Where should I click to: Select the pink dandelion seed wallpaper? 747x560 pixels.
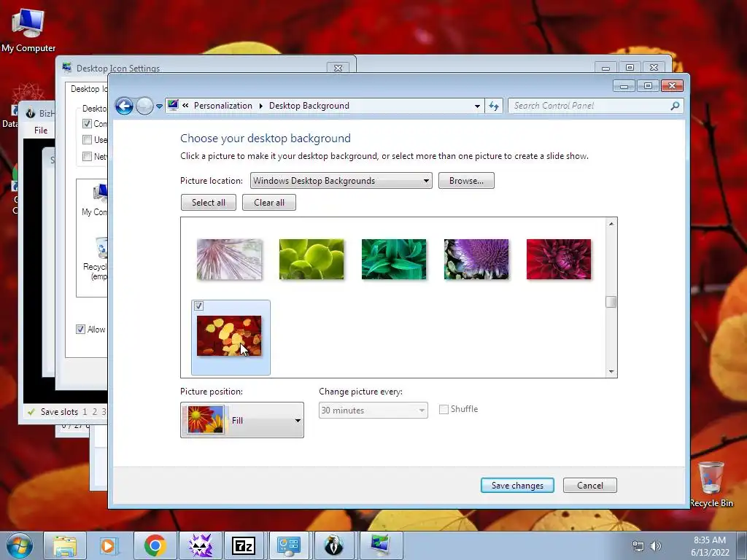tap(229, 259)
